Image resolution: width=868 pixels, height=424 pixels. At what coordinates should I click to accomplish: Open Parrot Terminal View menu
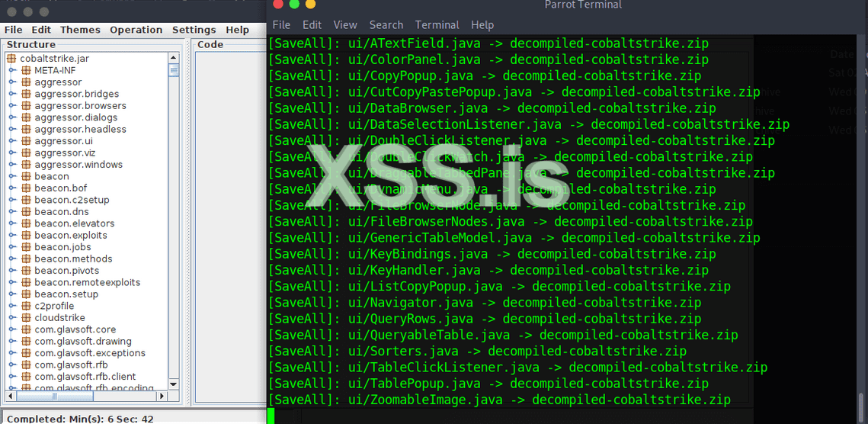pyautogui.click(x=345, y=25)
